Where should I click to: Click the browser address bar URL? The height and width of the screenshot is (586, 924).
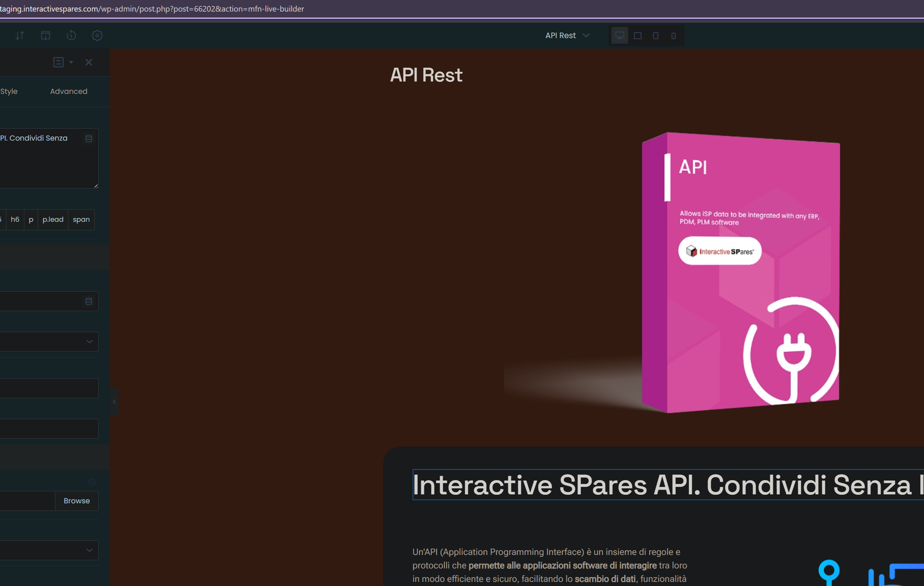(152, 9)
